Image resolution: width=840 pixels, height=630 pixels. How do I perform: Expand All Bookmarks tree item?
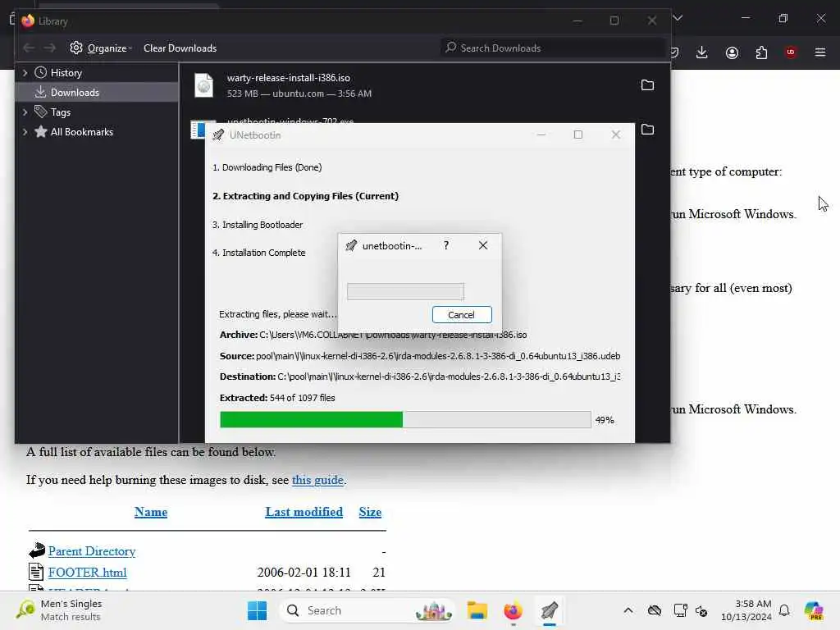[x=25, y=132]
